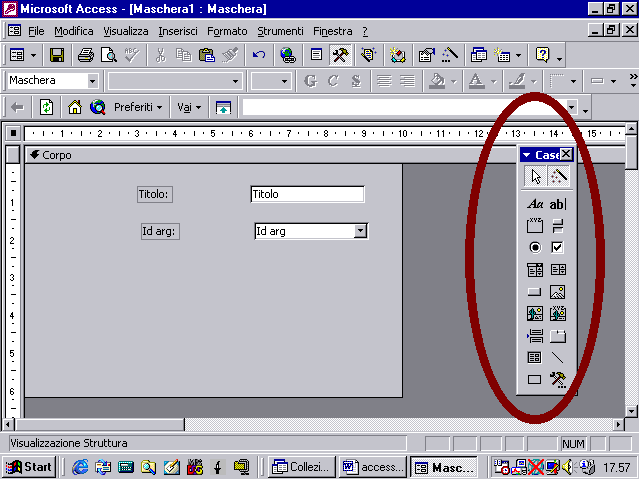Click the Web toolbar Home icon

(75, 107)
